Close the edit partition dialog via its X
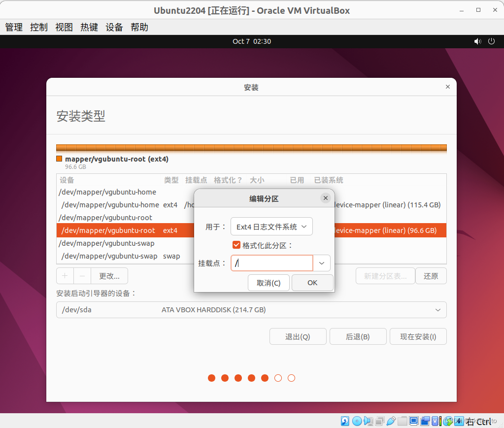 pos(326,198)
